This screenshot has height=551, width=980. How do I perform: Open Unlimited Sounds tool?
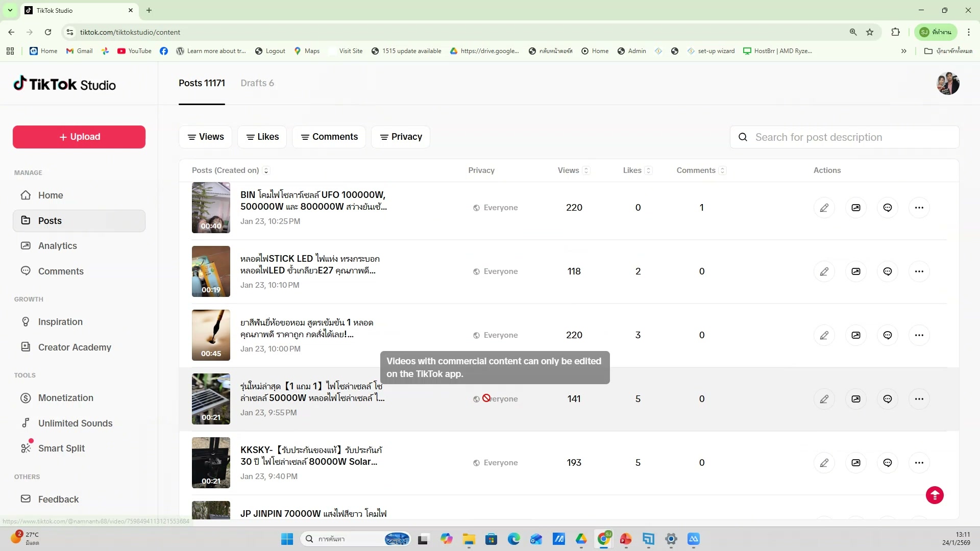[x=75, y=423]
